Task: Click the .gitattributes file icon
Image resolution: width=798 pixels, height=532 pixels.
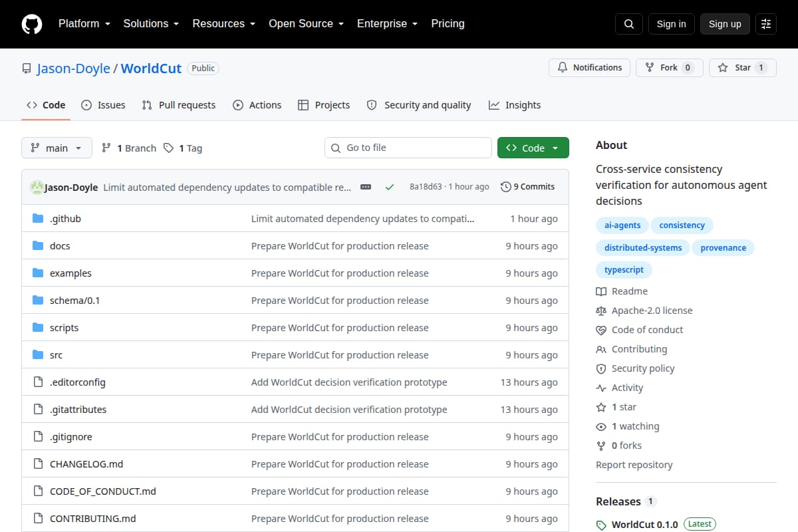Action: (38, 409)
